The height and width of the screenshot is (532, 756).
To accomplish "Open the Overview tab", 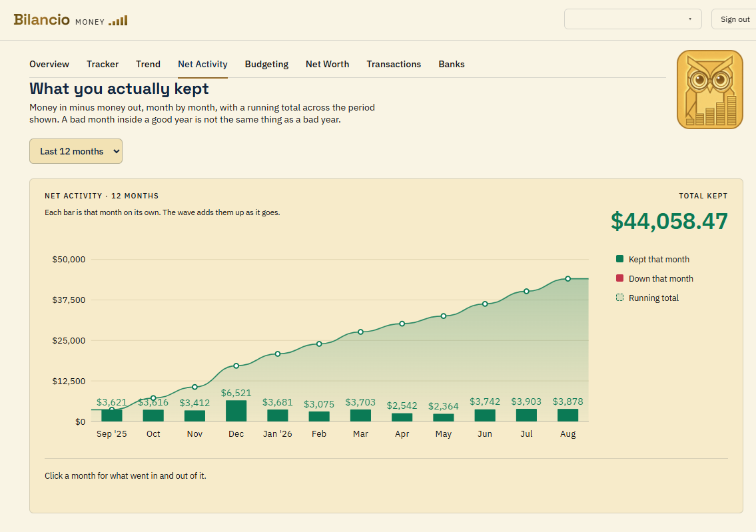I will coord(49,64).
